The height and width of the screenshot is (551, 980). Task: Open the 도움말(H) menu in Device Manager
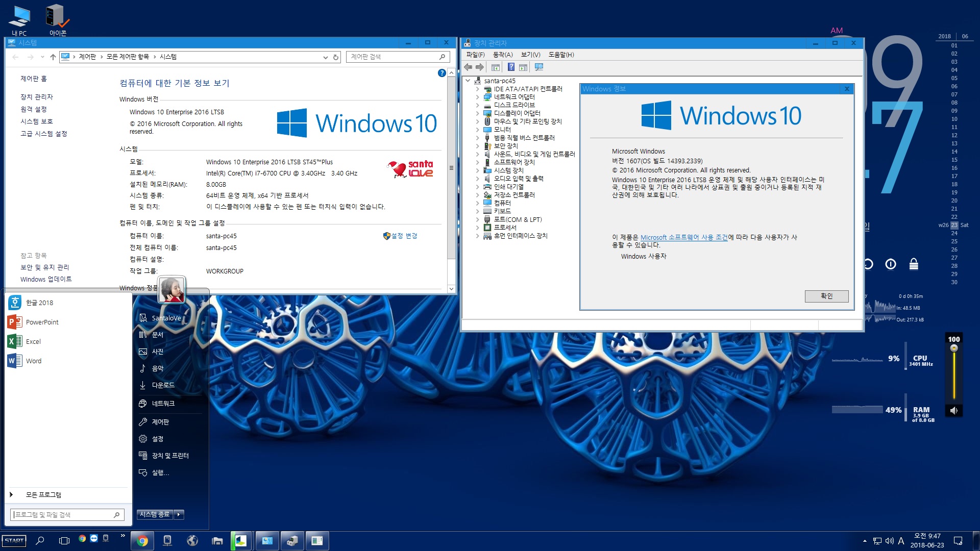tap(561, 55)
